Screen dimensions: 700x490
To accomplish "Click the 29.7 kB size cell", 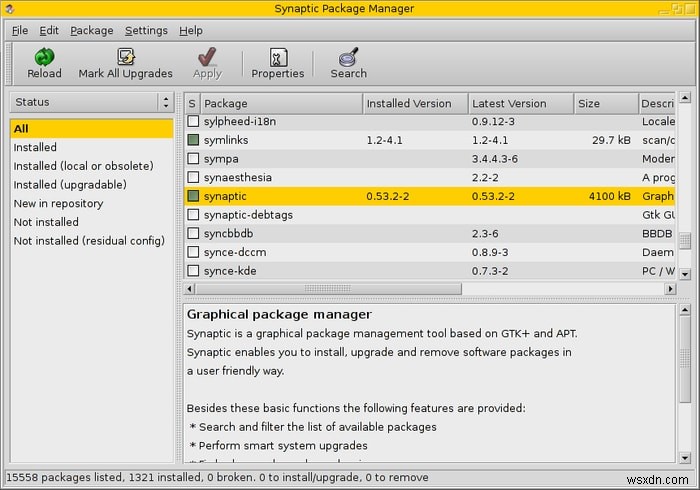I will pos(611,140).
